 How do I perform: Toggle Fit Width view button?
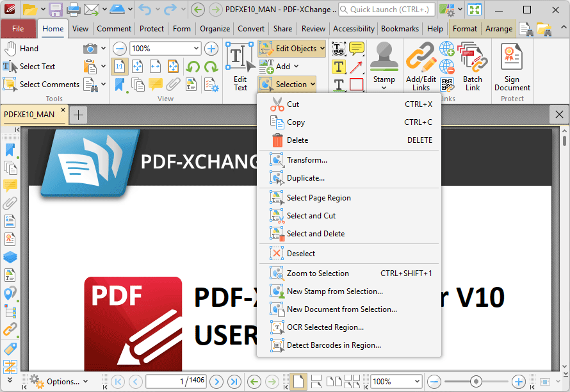155,67
